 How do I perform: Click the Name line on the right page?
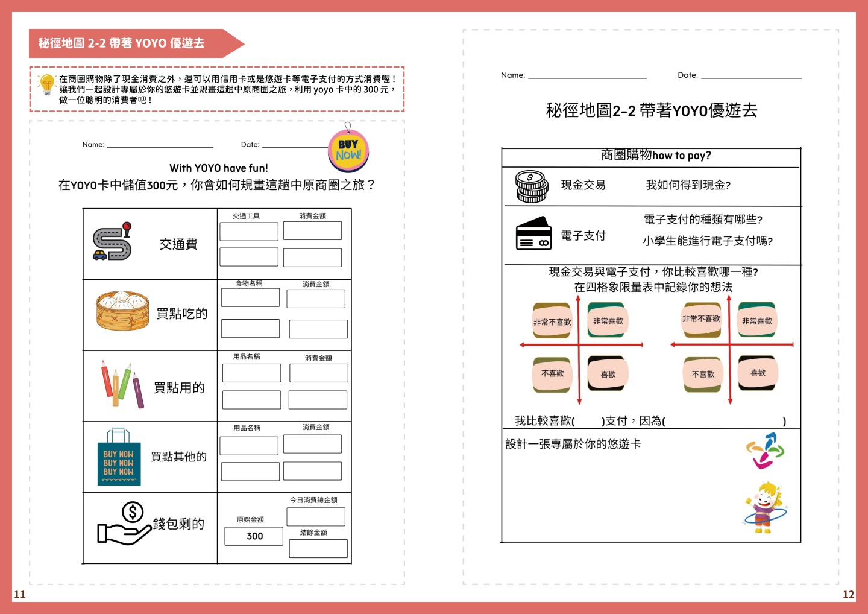coord(587,75)
